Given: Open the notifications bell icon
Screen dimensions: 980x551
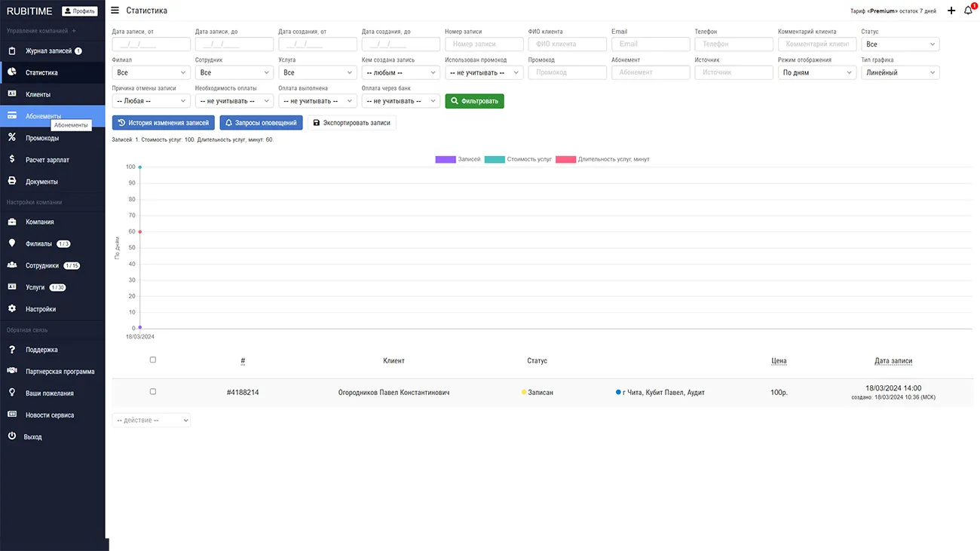Looking at the screenshot, I should click(968, 11).
